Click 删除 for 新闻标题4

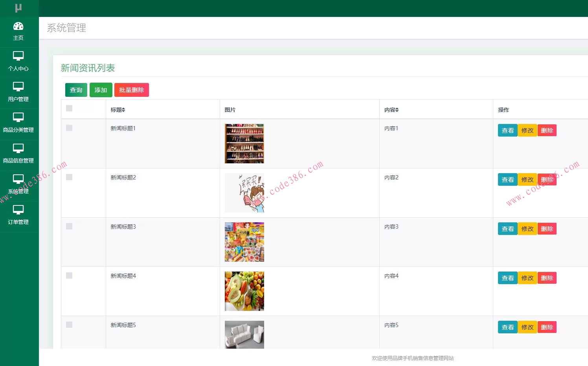coord(547,278)
